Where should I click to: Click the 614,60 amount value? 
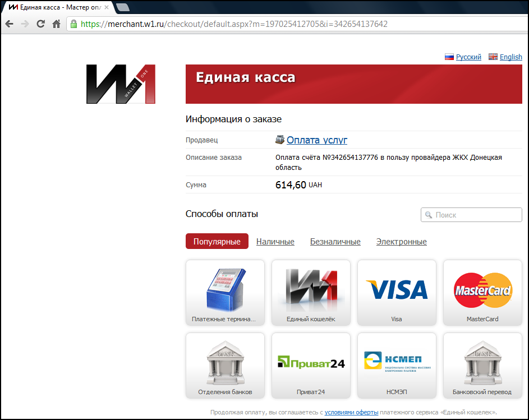tap(291, 185)
